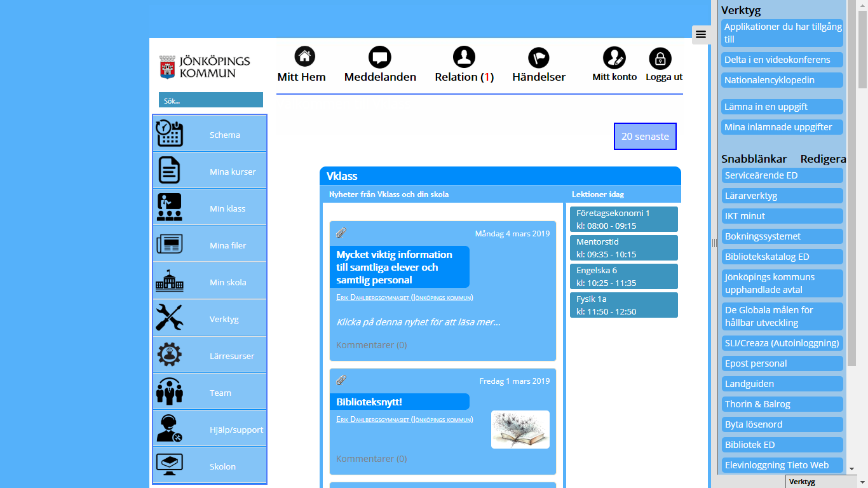Screen dimensions: 868x488
Task: Click the Meddelanden speech bubble icon
Action: pos(380,57)
